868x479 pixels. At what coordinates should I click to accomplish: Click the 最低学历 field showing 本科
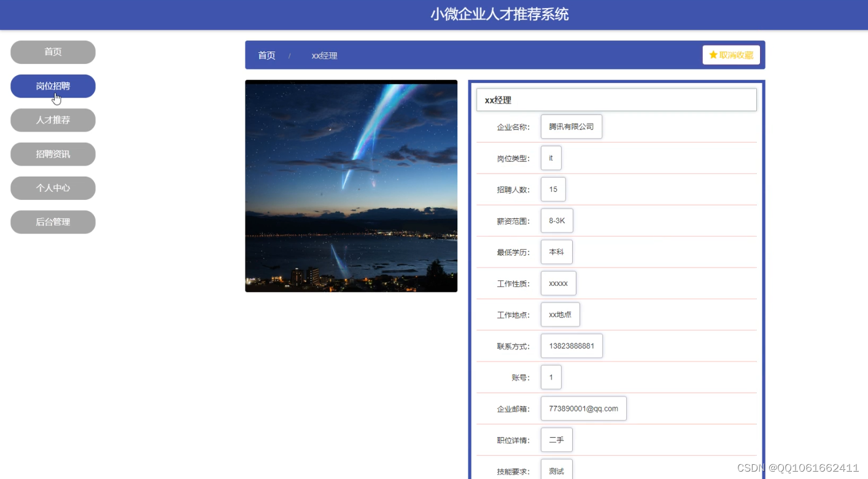click(556, 251)
